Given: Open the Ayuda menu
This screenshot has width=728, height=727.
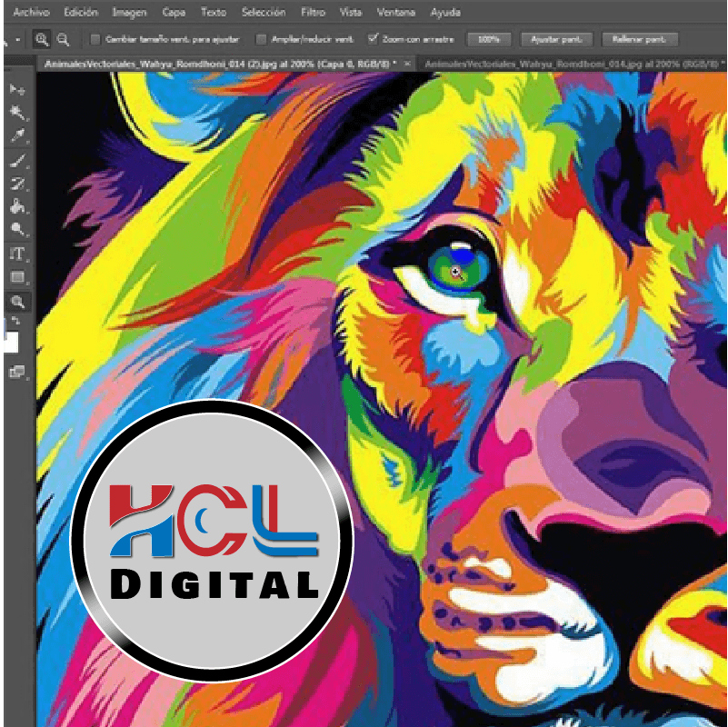Looking at the screenshot, I should [445, 13].
